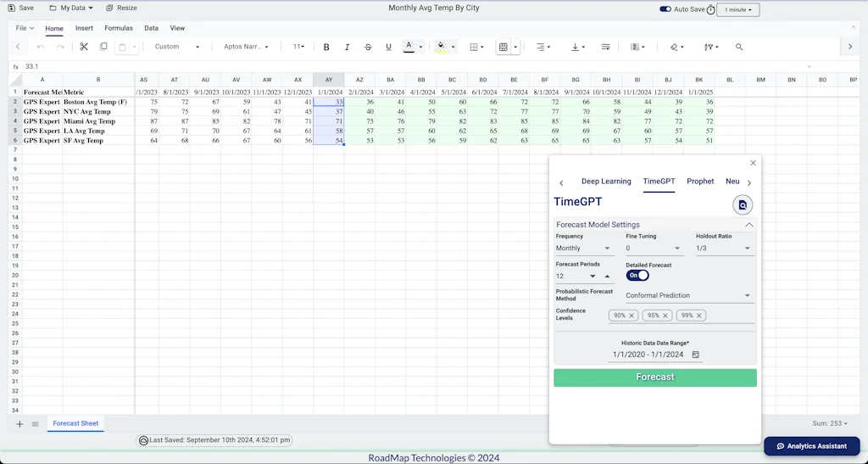Increase Forecast Periods with up arrow
The height and width of the screenshot is (464, 868).
coord(607,277)
